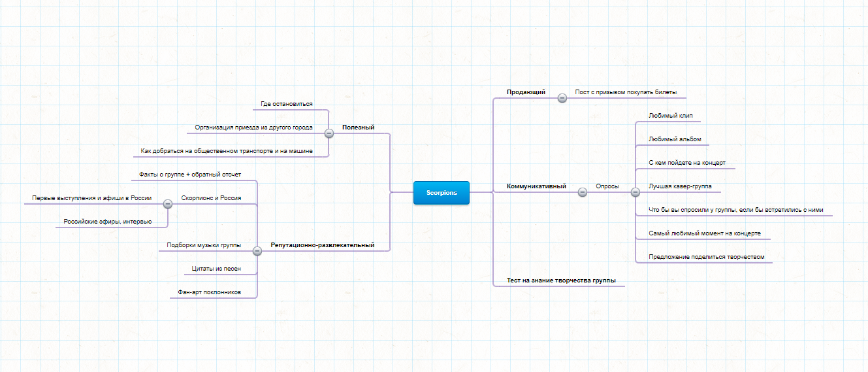Image resolution: width=868 pixels, height=372 pixels.
Task: Click Российские эфиры, интервью node
Action: [108, 221]
